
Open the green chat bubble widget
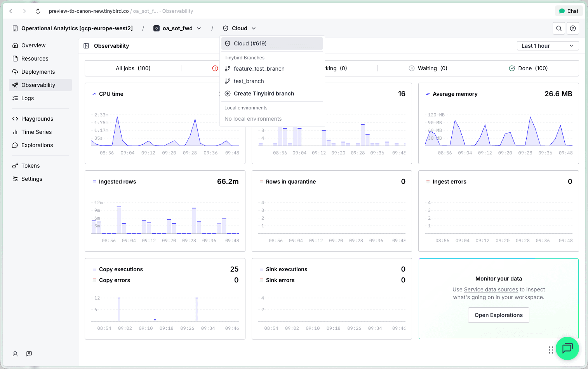[x=567, y=348]
